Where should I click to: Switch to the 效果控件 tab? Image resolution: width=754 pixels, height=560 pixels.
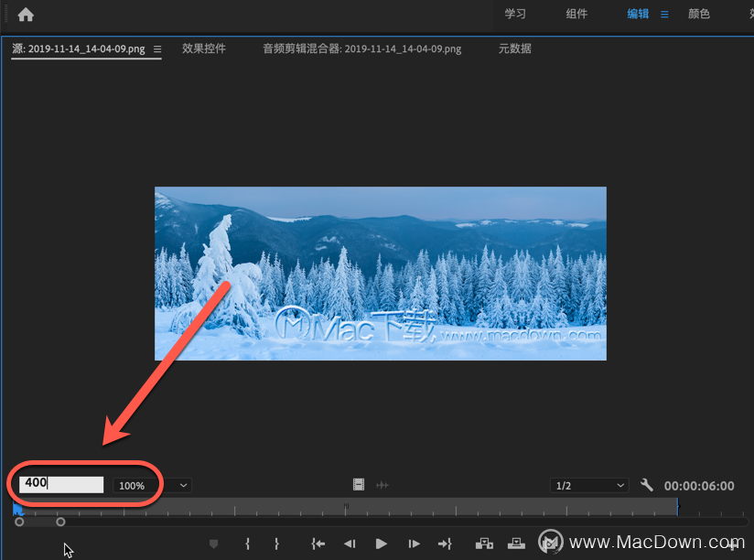coord(204,48)
